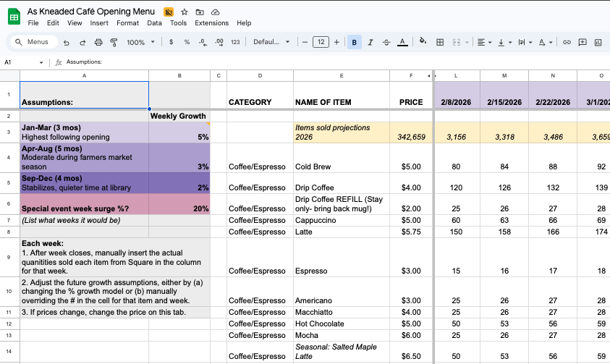Format as percent icon

point(187,42)
